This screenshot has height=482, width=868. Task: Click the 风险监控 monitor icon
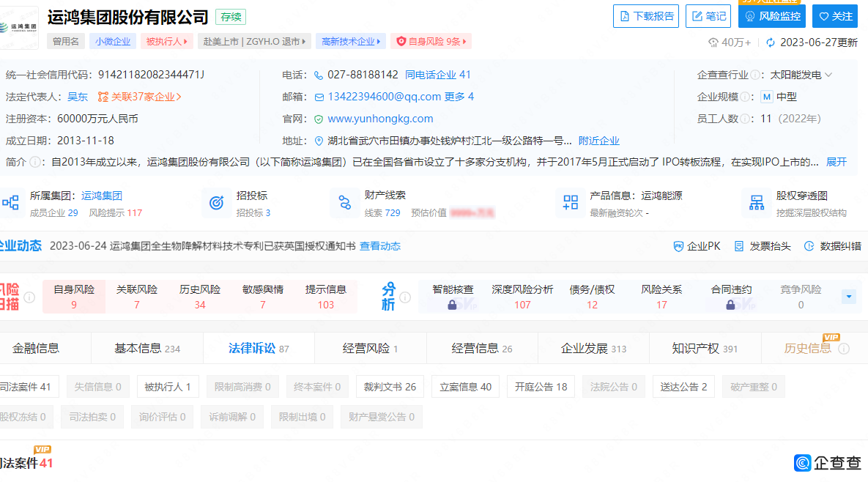point(750,17)
